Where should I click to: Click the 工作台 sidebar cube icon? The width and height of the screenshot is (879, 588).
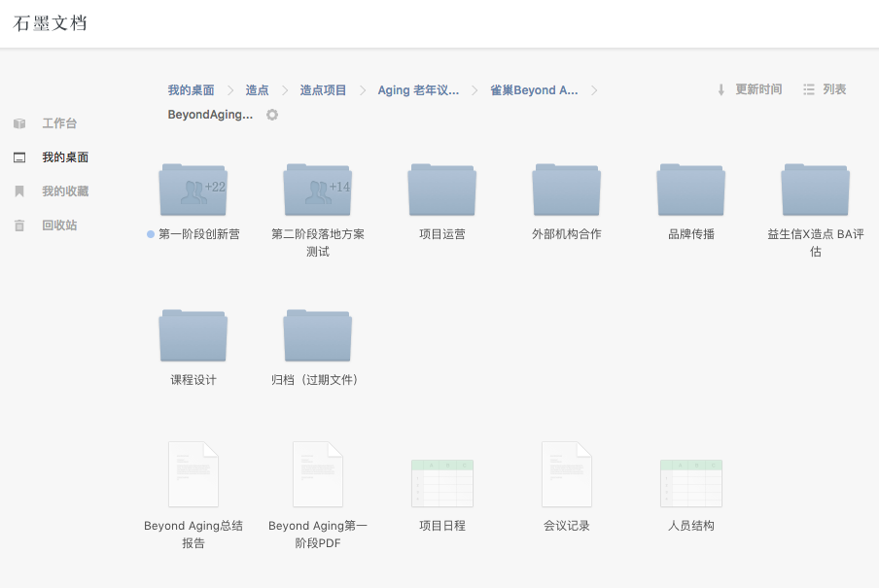(x=19, y=123)
